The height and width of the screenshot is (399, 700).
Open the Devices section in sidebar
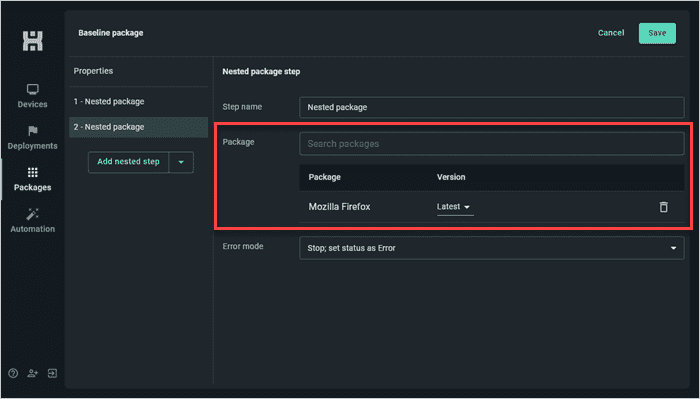33,96
